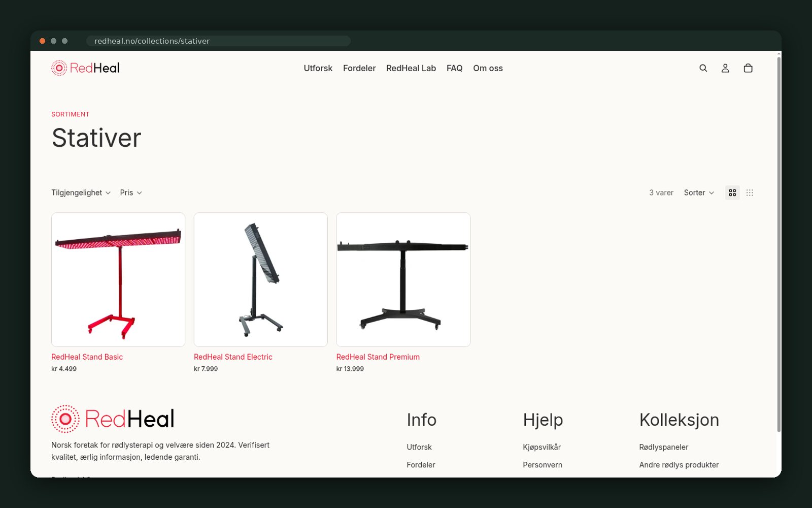Click the large RedHeal footer logo
Image resolution: width=812 pixels, height=508 pixels.
113,419
